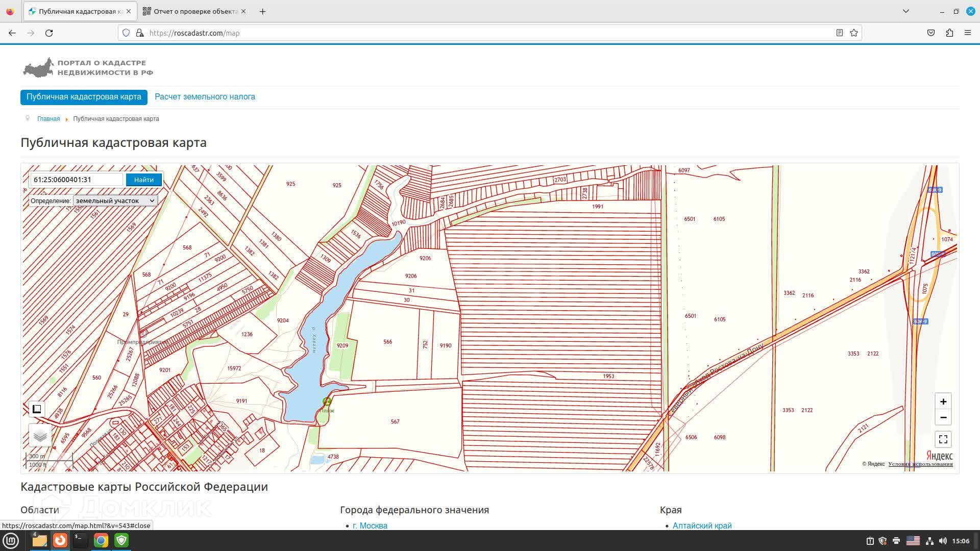This screenshot has width=980, height=551.
Task: Click the map zoom out minus button
Action: tap(943, 417)
